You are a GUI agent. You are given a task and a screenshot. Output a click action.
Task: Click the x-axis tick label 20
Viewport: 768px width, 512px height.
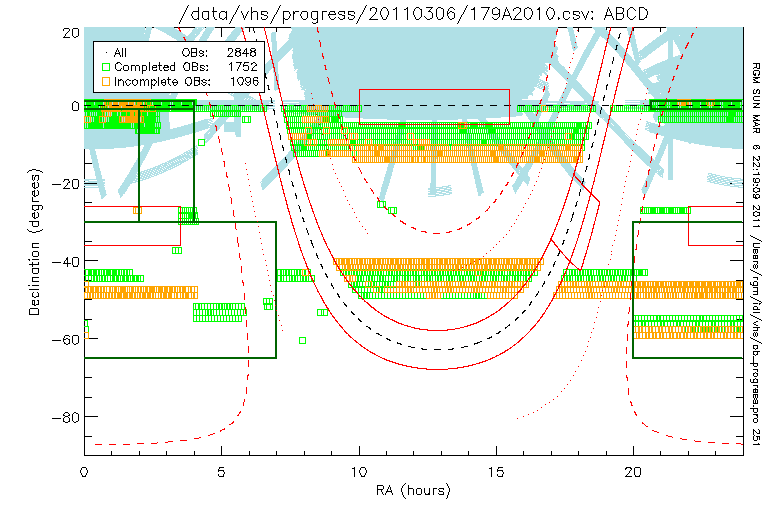[x=633, y=469]
